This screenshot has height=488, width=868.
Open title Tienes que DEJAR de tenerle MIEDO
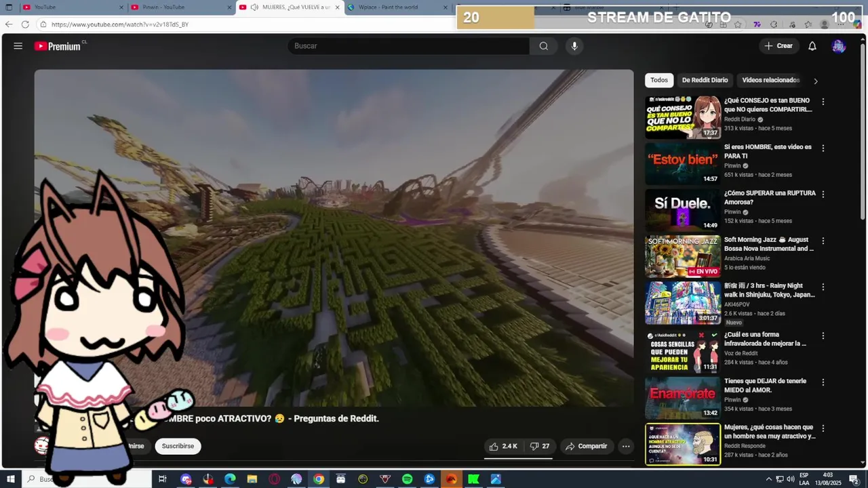[x=765, y=386]
